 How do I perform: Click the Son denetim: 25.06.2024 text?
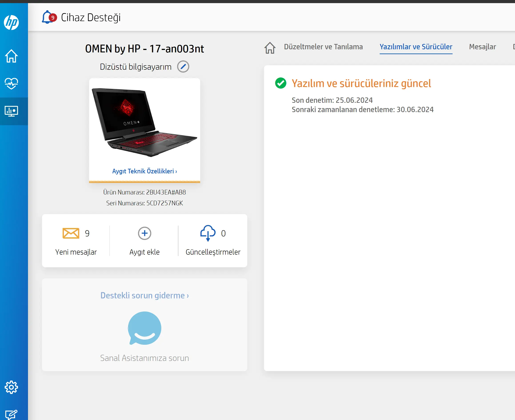coord(332,100)
